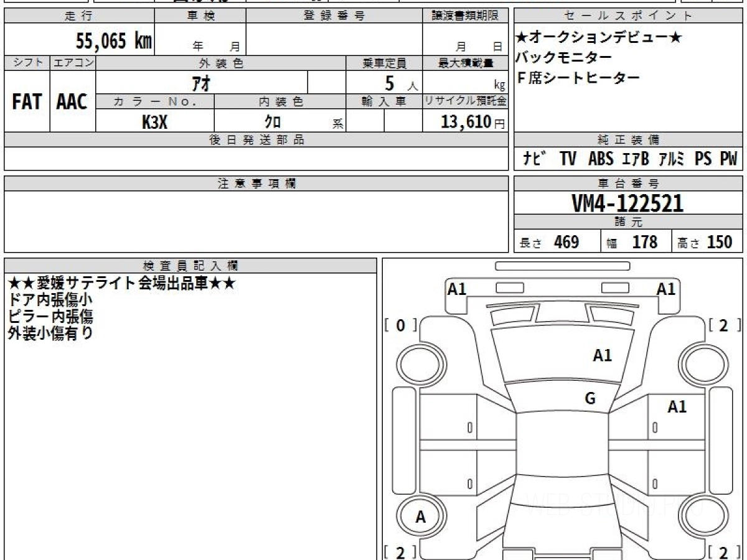747x560 pixels.
Task: Select the 外装小傷有り inspector note
Action: click(50, 333)
